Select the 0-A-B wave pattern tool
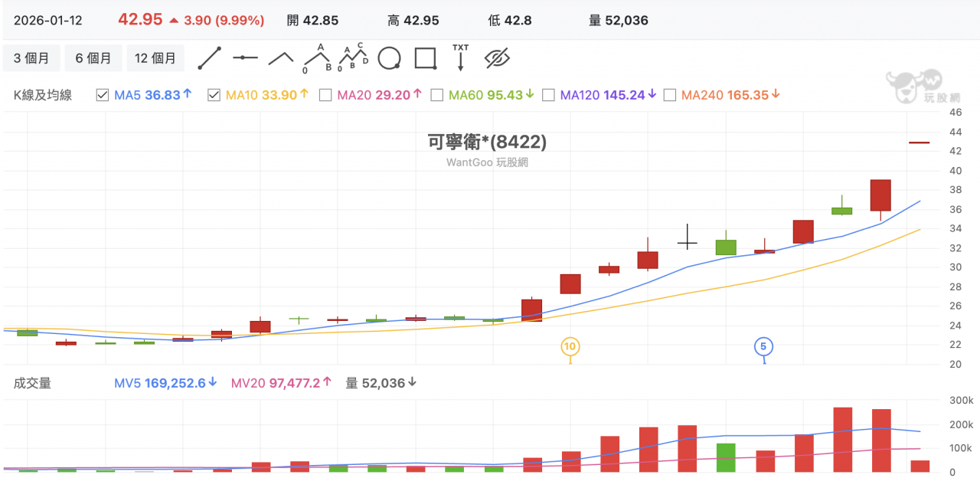The height and width of the screenshot is (478, 980). pyautogui.click(x=317, y=58)
